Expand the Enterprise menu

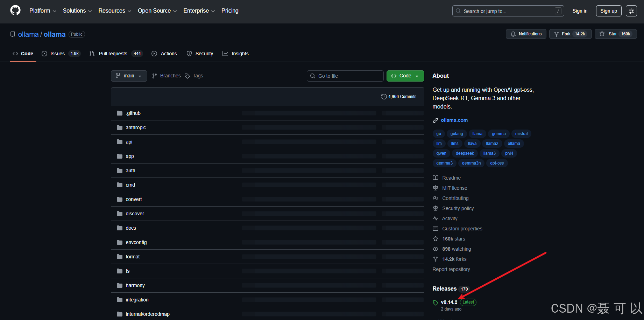pyautogui.click(x=199, y=11)
